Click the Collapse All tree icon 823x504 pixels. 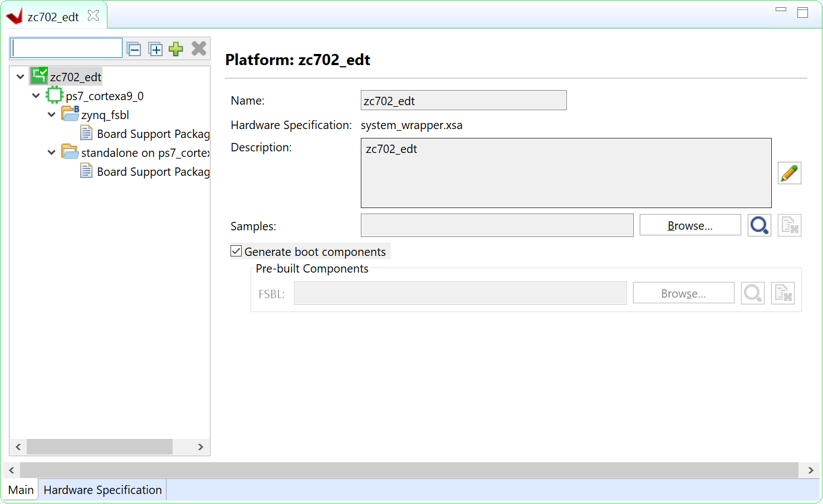(134, 49)
